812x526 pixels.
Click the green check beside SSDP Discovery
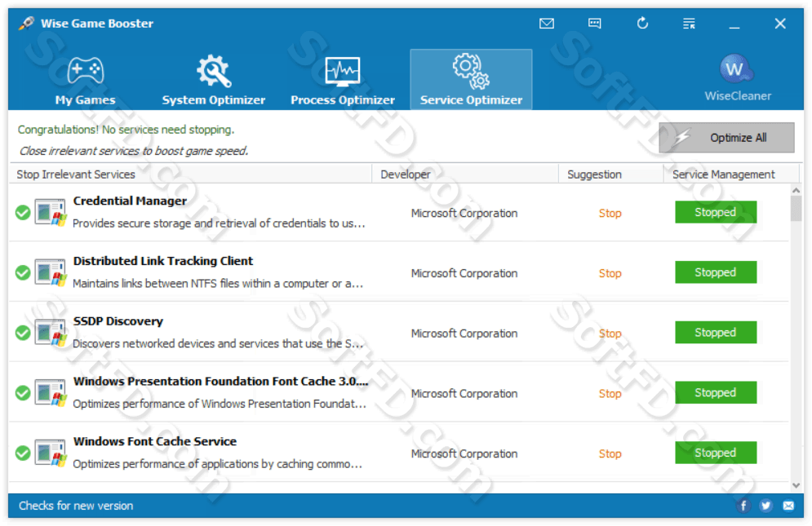coord(23,333)
